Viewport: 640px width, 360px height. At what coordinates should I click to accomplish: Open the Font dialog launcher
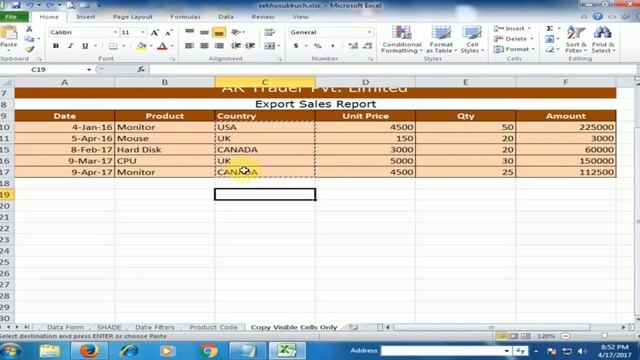pos(173,59)
